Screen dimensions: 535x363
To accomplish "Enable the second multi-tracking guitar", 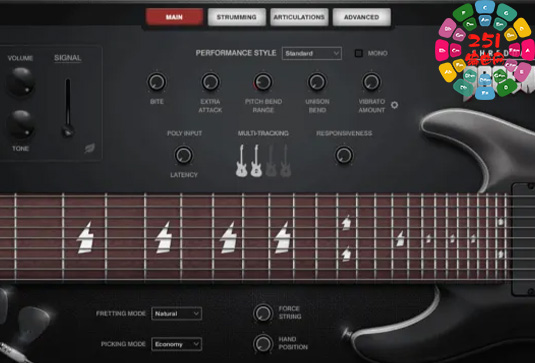I will (x=256, y=161).
